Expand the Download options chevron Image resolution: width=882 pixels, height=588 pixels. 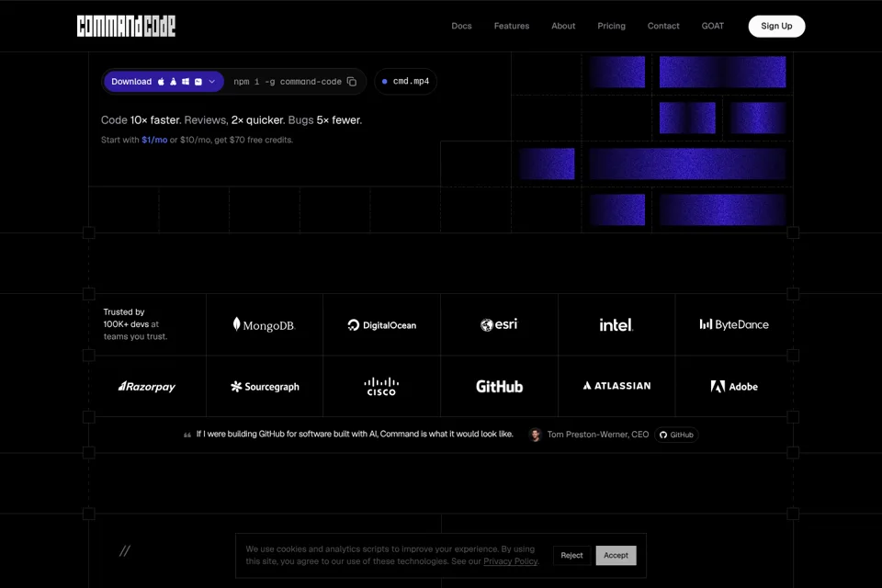[x=212, y=82]
